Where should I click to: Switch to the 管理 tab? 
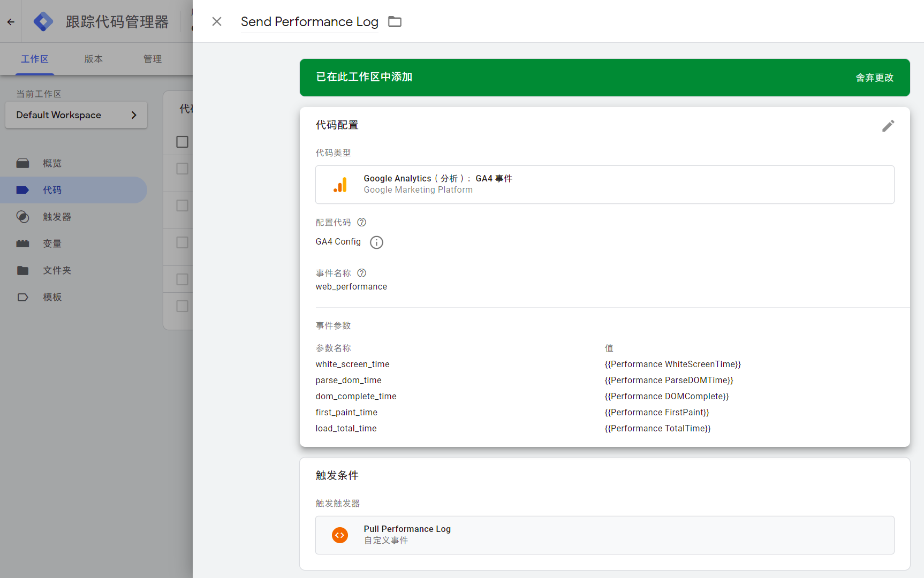(x=153, y=59)
